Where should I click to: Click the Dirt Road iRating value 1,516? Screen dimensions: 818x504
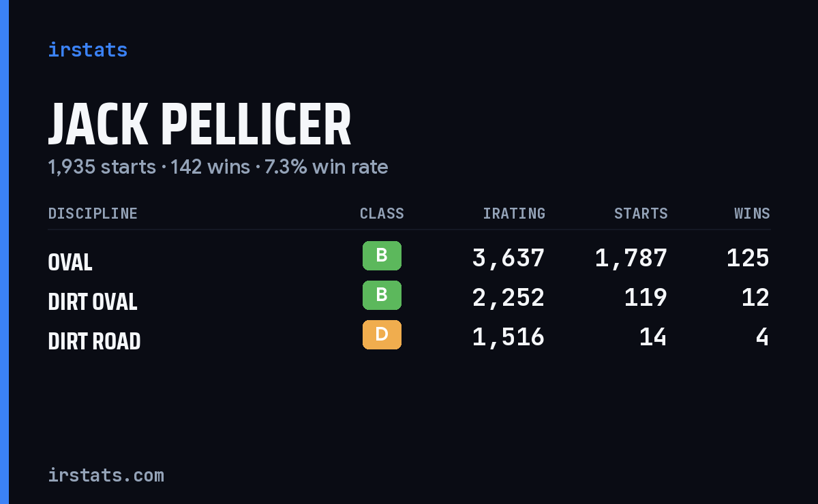click(x=509, y=337)
